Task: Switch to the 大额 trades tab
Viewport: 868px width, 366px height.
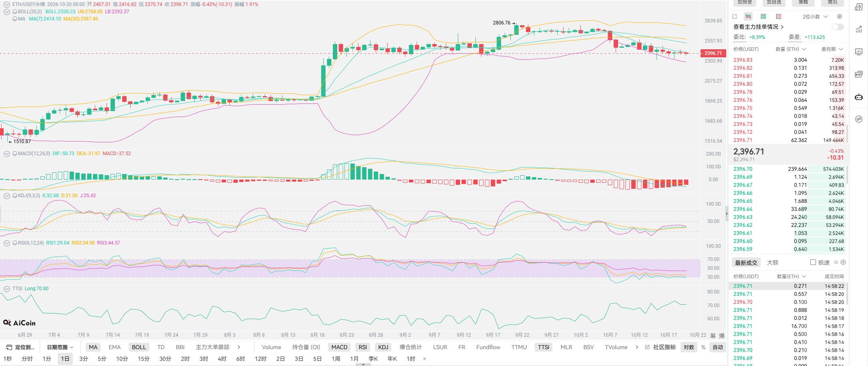Action: (x=773, y=263)
